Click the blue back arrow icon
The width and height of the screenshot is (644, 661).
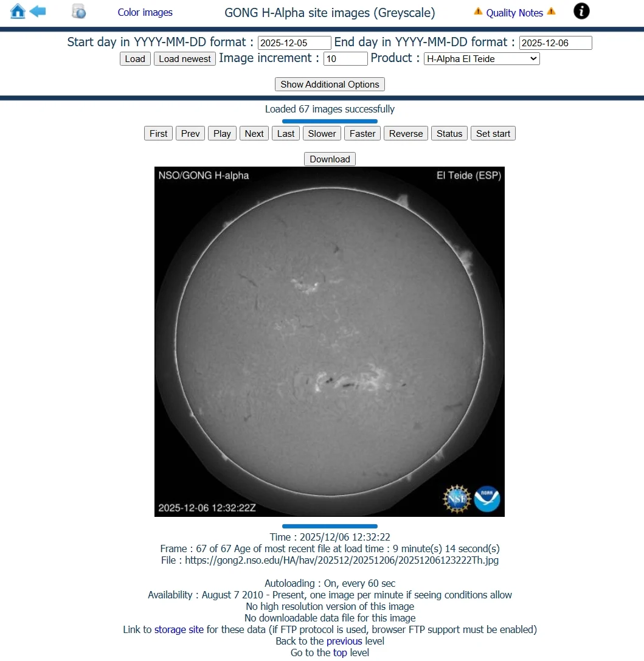pos(38,12)
